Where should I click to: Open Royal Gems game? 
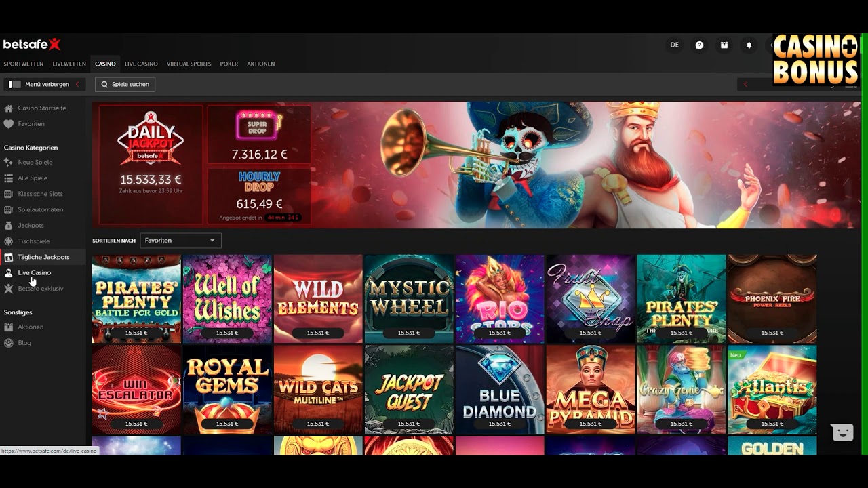pyautogui.click(x=227, y=390)
